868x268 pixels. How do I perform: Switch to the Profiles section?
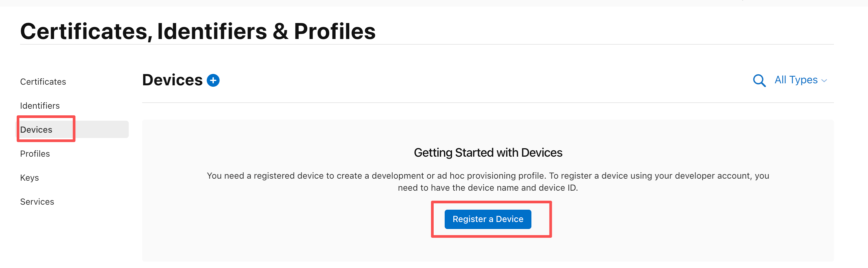35,154
